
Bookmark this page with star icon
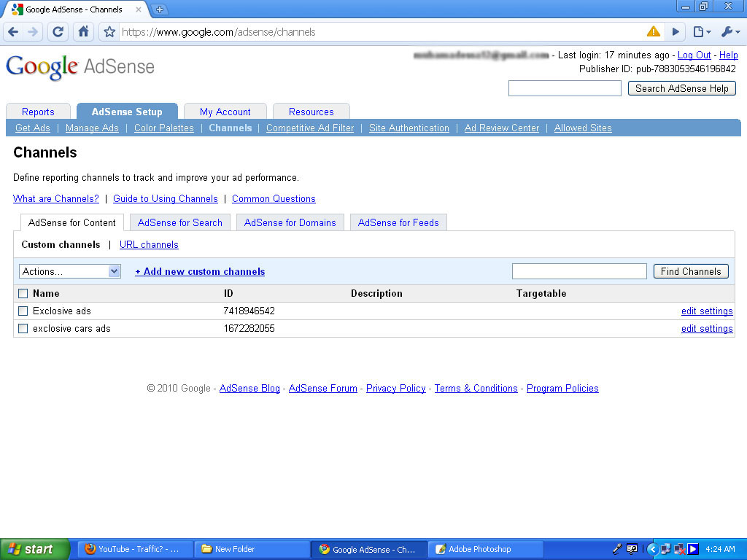coord(109,32)
